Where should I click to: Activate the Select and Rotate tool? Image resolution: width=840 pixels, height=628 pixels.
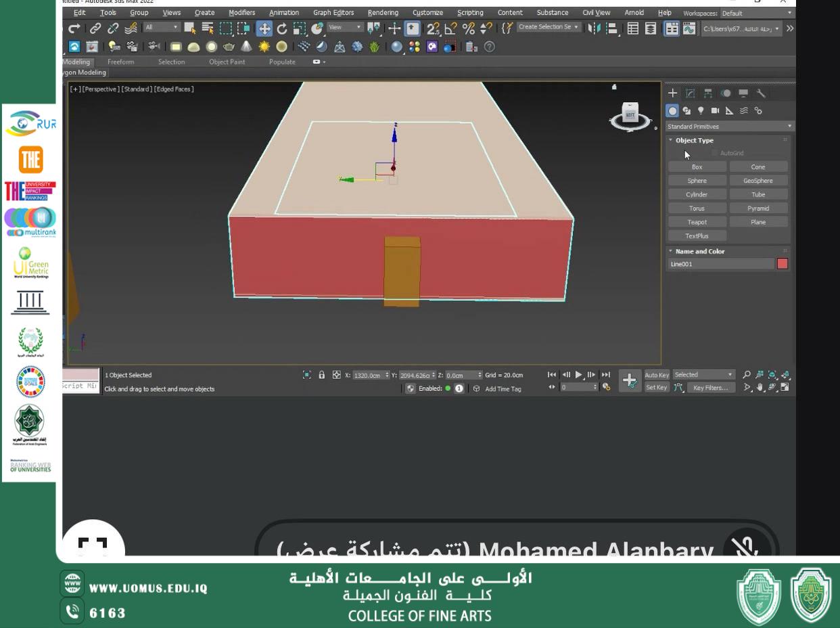pyautogui.click(x=282, y=28)
